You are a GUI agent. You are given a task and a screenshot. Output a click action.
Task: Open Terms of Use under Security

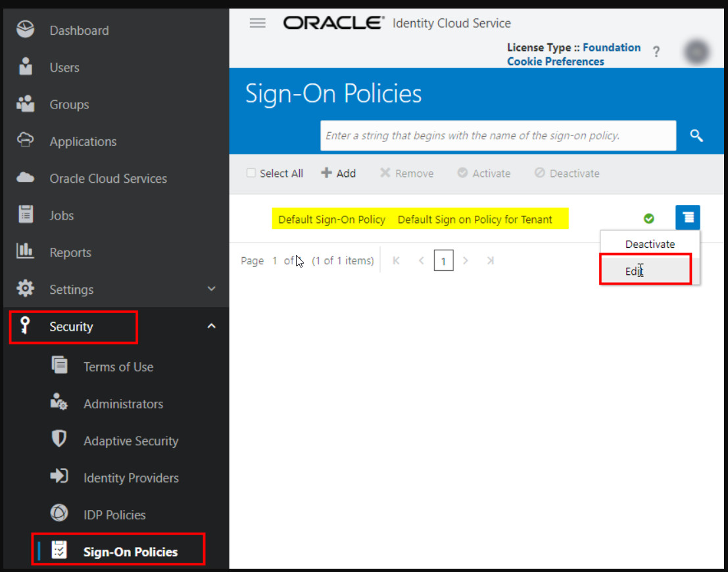118,368
